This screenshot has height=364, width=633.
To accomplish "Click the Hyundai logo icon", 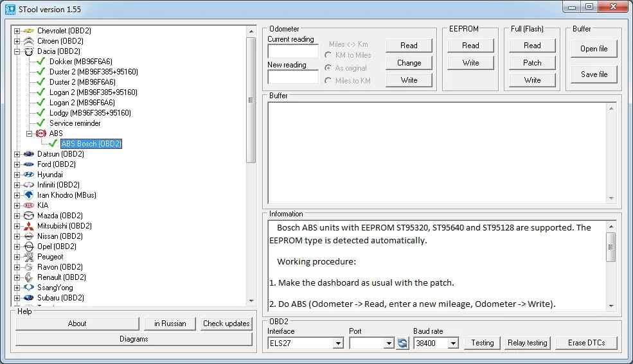I will pos(29,175).
